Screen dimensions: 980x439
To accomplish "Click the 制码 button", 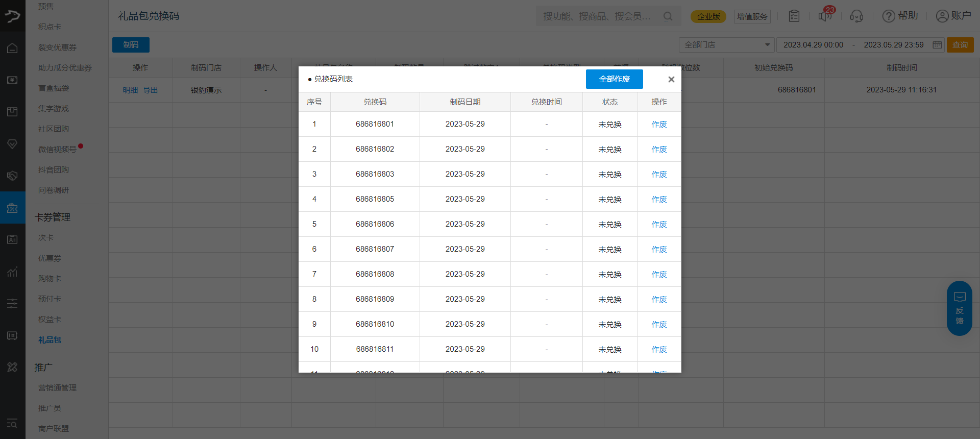I will tap(131, 45).
